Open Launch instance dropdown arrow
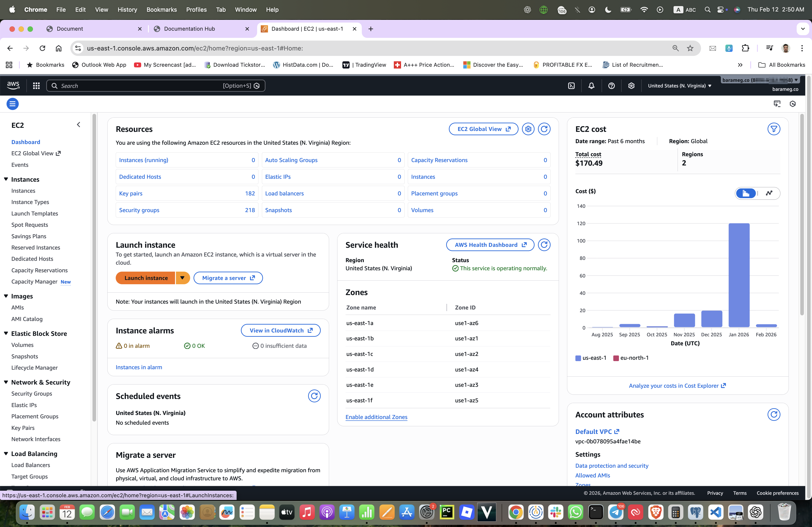Viewport: 812px width, 527px height. click(x=182, y=278)
